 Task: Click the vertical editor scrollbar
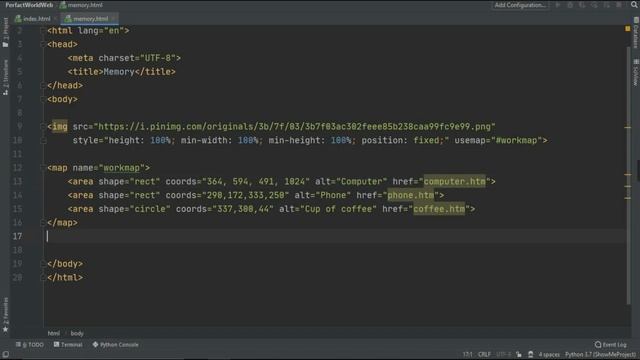[628, 176]
